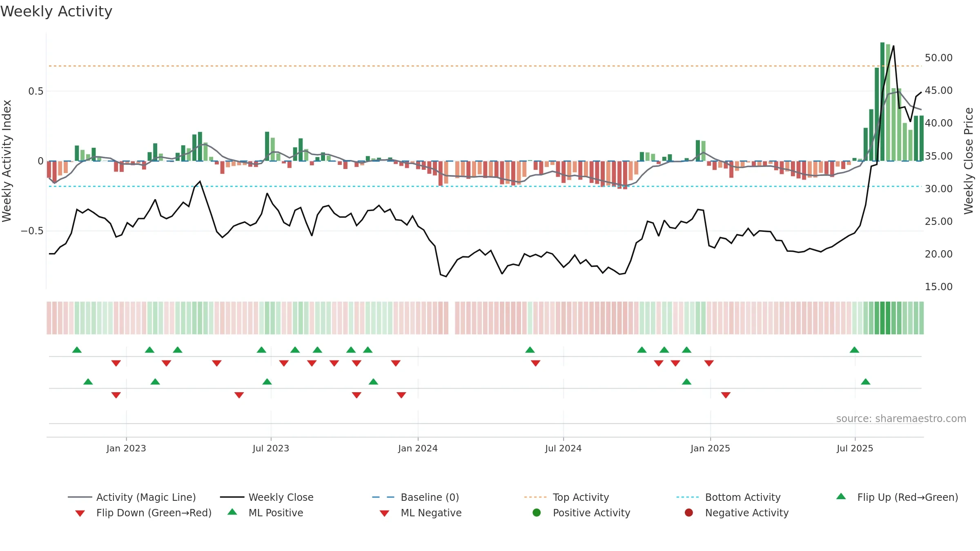The width and height of the screenshot is (980, 551).
Task: Click the 0.5 activity index tick
Action: click(x=36, y=91)
